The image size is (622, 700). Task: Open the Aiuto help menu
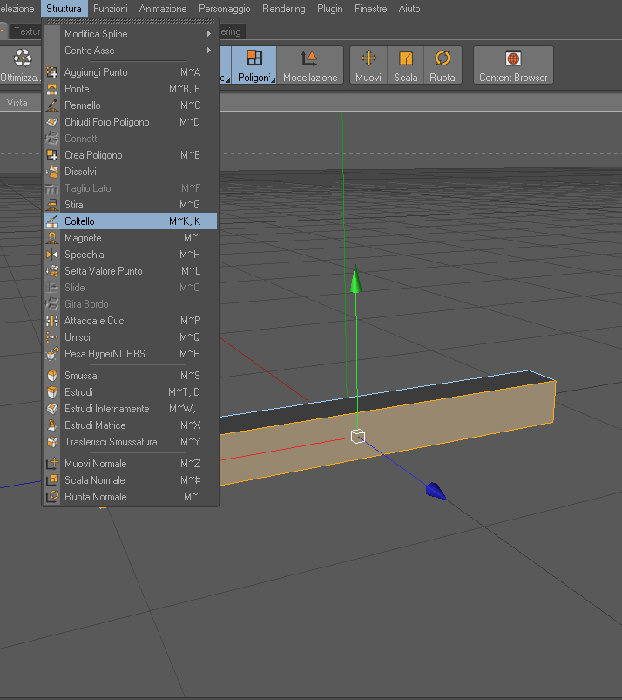pyautogui.click(x=409, y=8)
